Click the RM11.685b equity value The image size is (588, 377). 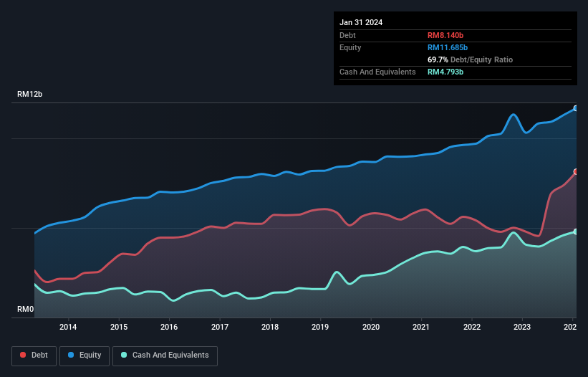tap(448, 47)
